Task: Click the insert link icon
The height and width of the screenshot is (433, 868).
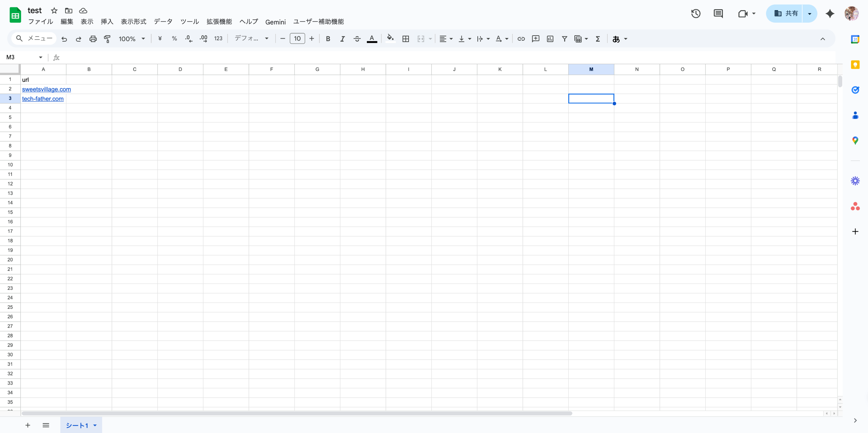Action: 521,39
